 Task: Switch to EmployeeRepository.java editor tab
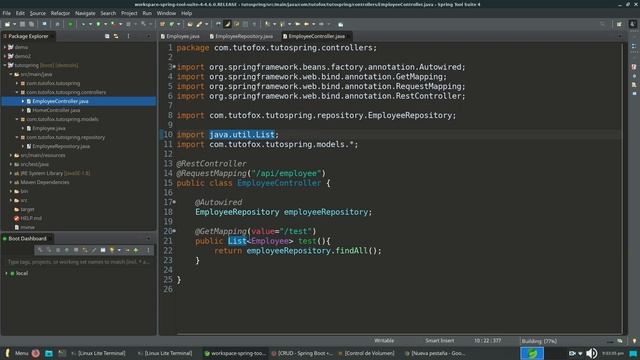[x=241, y=36]
